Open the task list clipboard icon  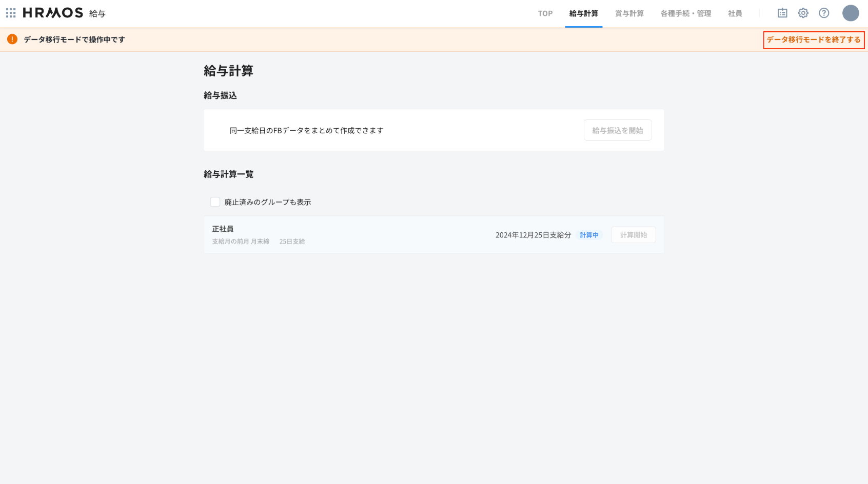click(782, 13)
